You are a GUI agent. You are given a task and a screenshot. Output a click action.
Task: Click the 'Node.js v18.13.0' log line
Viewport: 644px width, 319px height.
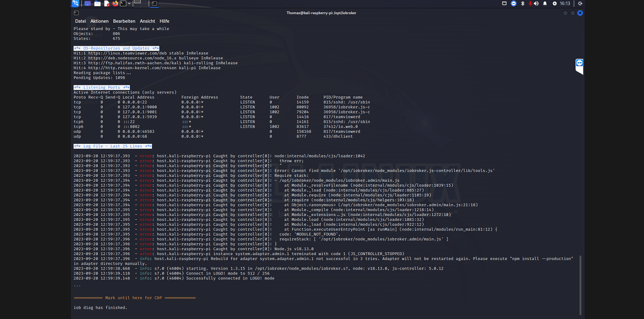193,249
